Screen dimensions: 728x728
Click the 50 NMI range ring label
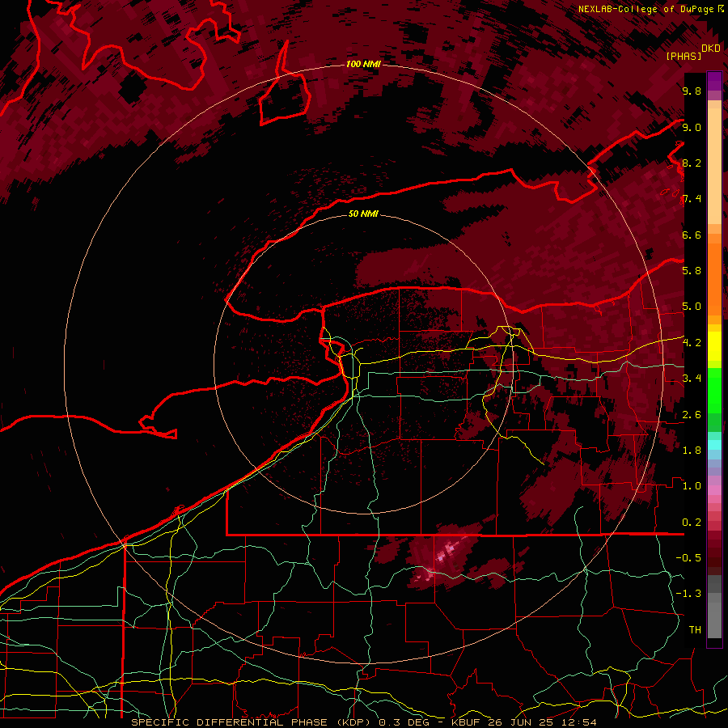point(363,214)
